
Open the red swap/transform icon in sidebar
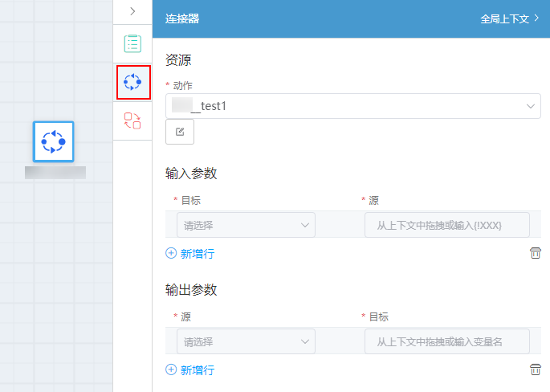tap(132, 120)
